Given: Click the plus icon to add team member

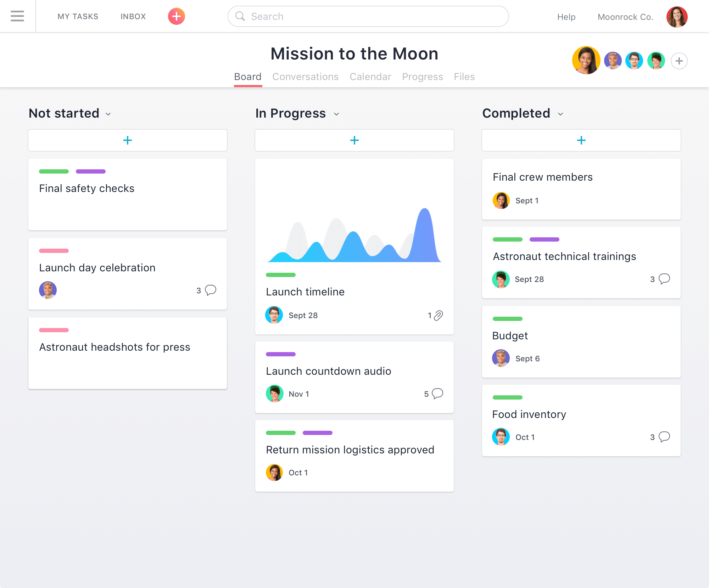Looking at the screenshot, I should point(679,60).
